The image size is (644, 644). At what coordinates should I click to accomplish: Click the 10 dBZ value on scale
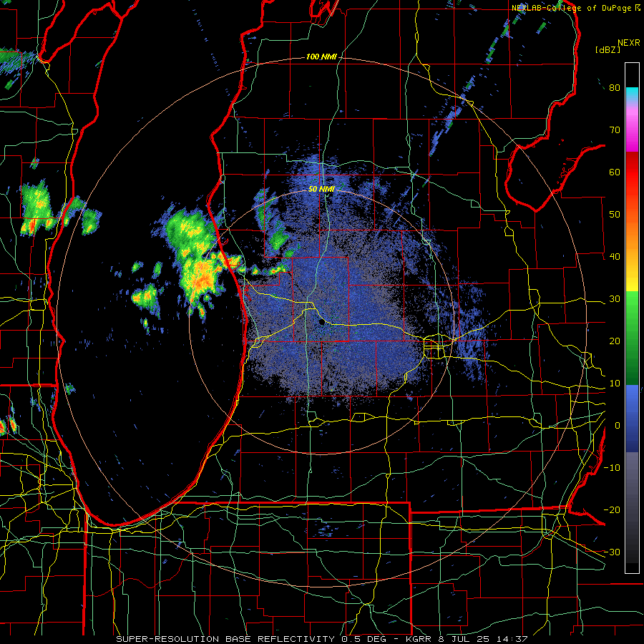[x=615, y=384]
